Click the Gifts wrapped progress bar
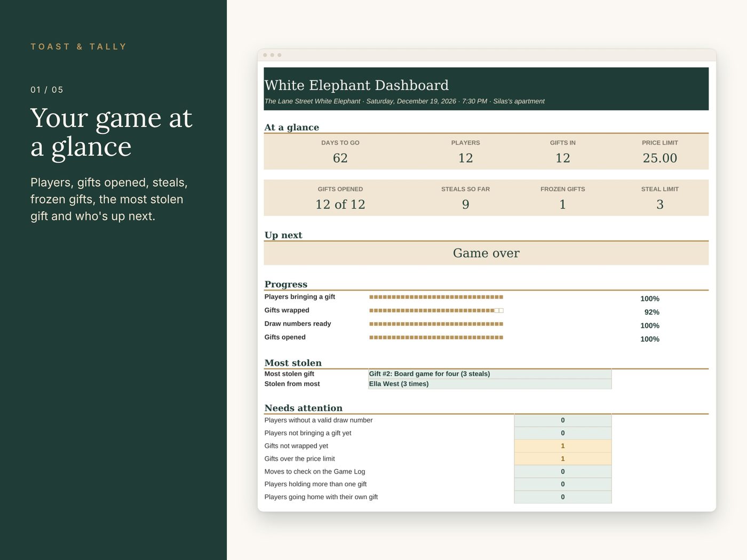Viewport: 747px width, 560px height. click(436, 310)
